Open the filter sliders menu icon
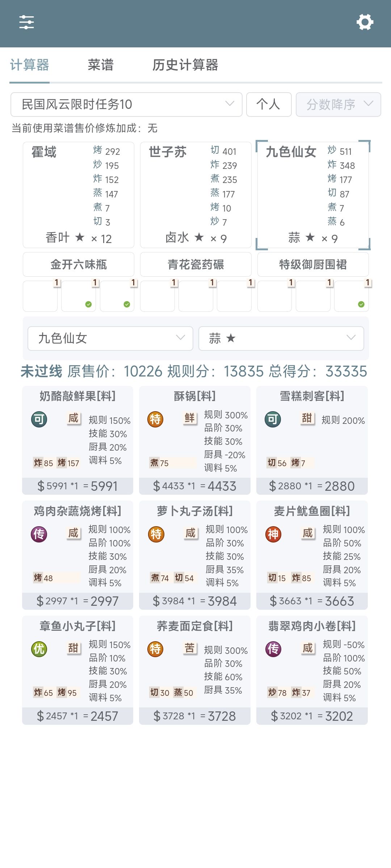The width and height of the screenshot is (391, 868). (26, 22)
